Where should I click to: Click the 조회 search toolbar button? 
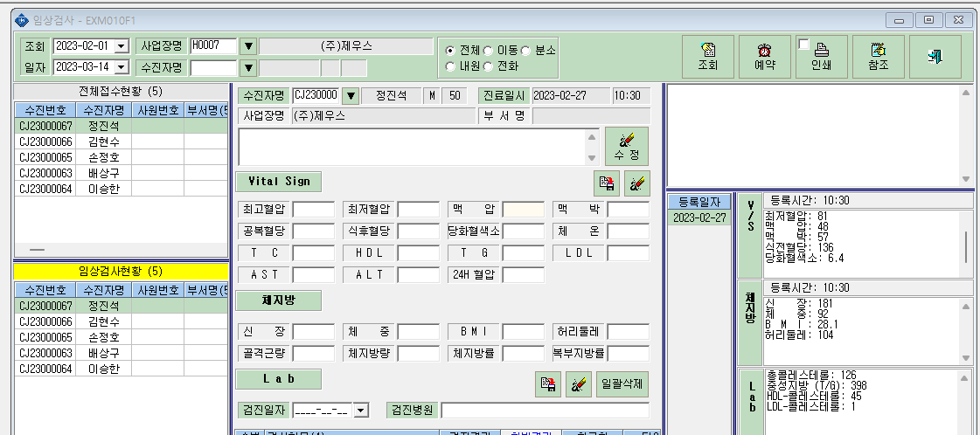(x=707, y=57)
